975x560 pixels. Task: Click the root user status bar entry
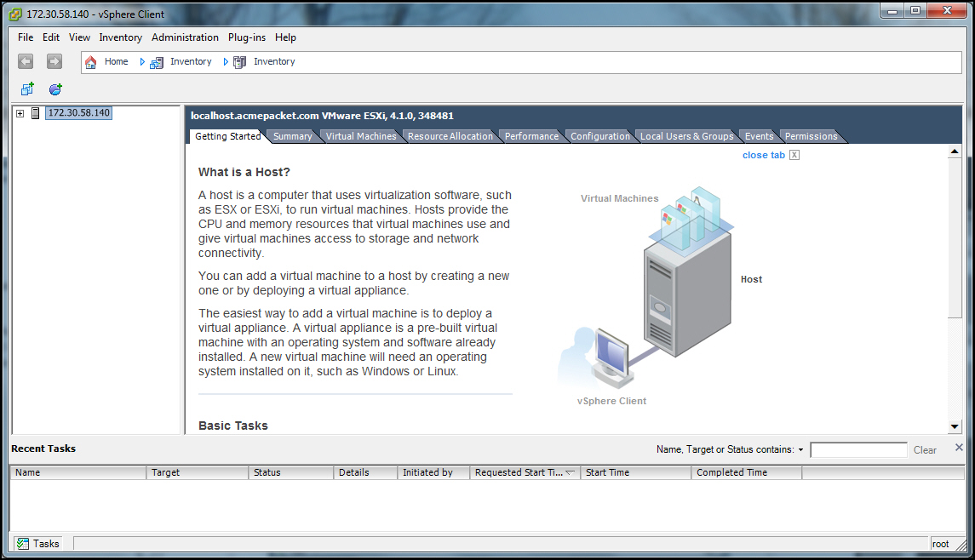click(940, 544)
